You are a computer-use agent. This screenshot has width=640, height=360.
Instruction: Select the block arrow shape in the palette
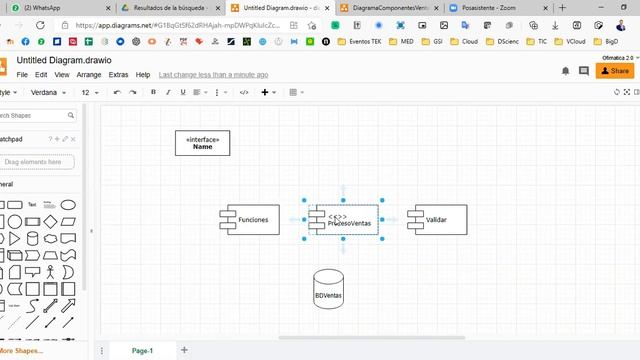pyautogui.click(x=68, y=306)
